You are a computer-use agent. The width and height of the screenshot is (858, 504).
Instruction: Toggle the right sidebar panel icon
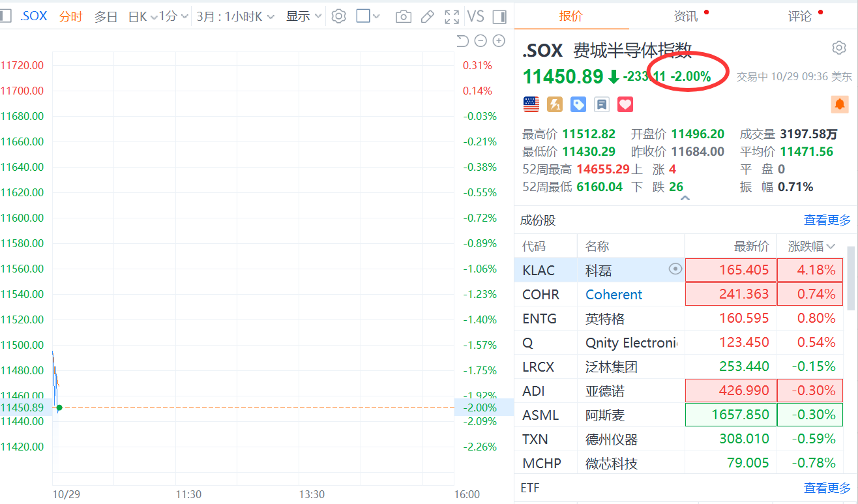pos(499,16)
